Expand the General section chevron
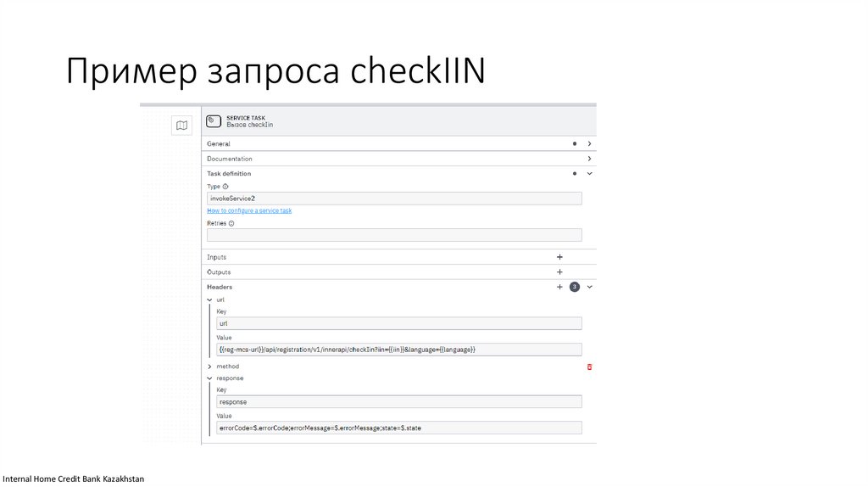 coord(590,143)
